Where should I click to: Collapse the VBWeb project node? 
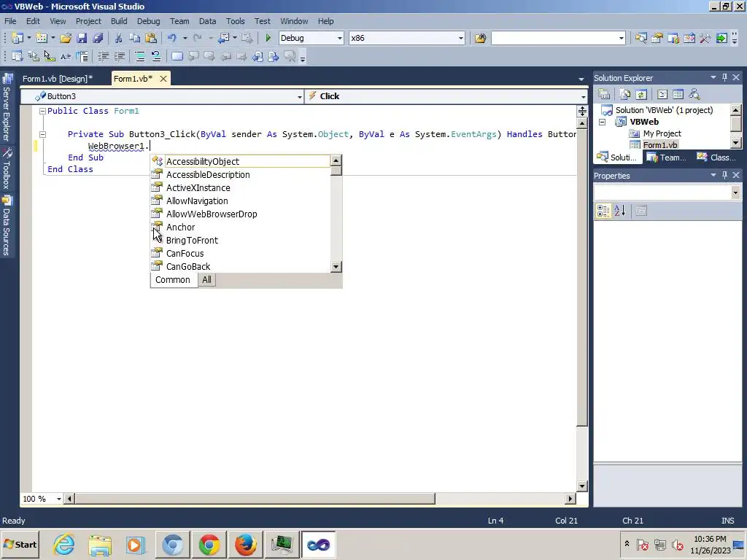[602, 122]
